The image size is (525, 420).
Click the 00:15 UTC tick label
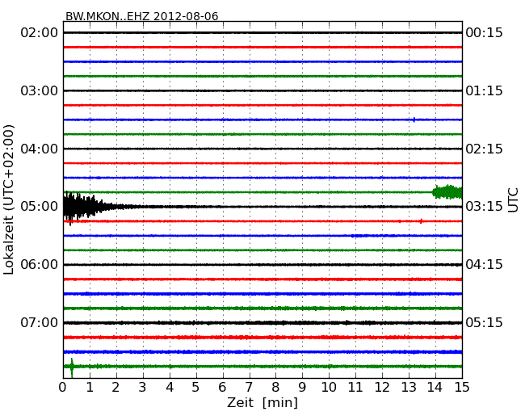(484, 33)
